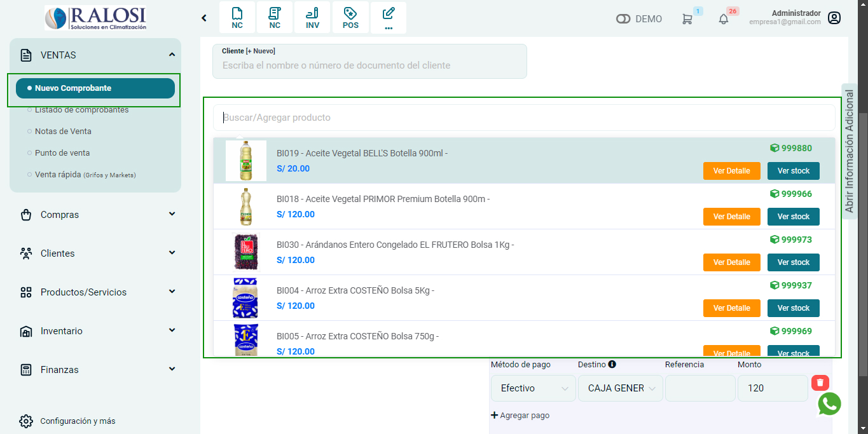Click the Buscar/Agregar producto search field
The width and height of the screenshot is (868, 434).
pos(524,118)
